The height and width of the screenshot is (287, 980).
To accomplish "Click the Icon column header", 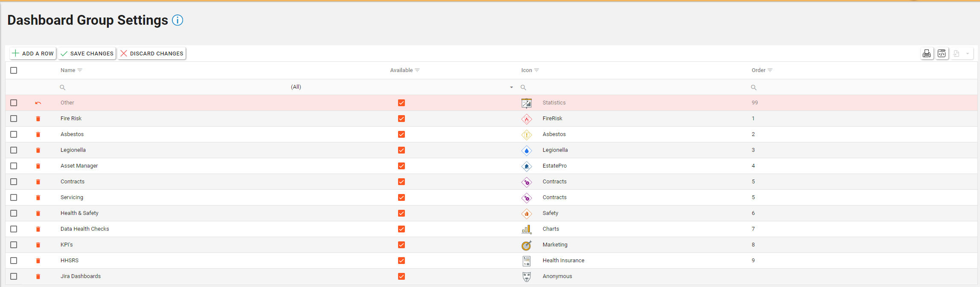I will coord(526,70).
